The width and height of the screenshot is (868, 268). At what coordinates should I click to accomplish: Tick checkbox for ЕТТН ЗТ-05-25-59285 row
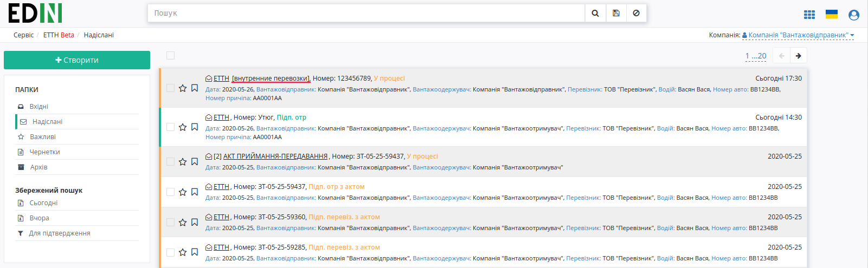170,252
